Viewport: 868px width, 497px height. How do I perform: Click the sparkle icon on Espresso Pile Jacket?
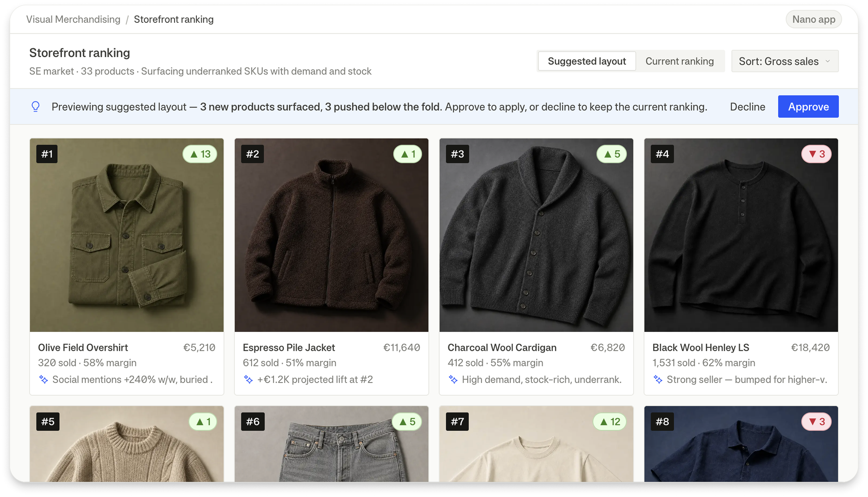pos(248,379)
